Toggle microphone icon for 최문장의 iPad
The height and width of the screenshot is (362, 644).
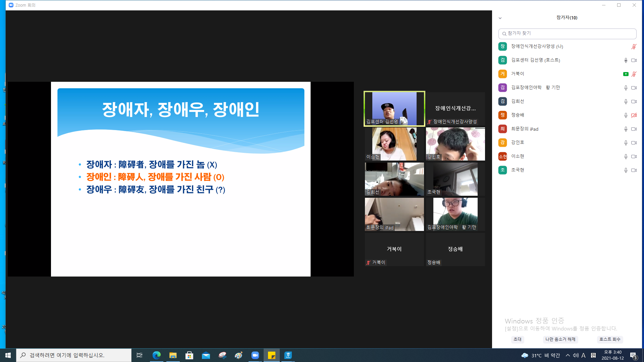(626, 129)
